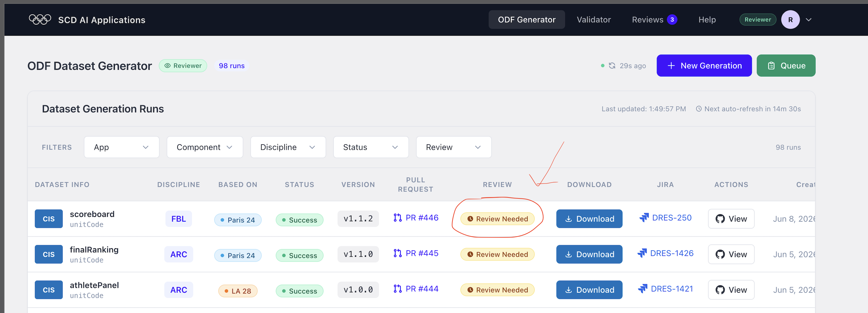Expand the Component filter dropdown

205,147
